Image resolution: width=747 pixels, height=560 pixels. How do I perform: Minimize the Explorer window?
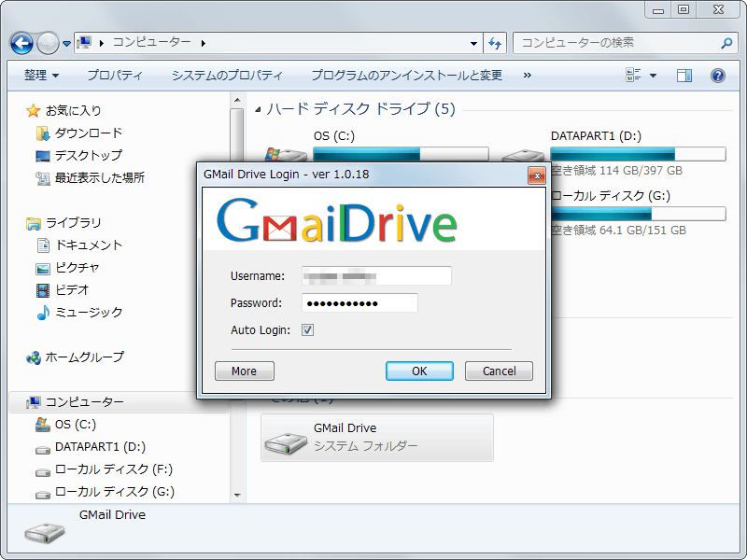click(658, 9)
